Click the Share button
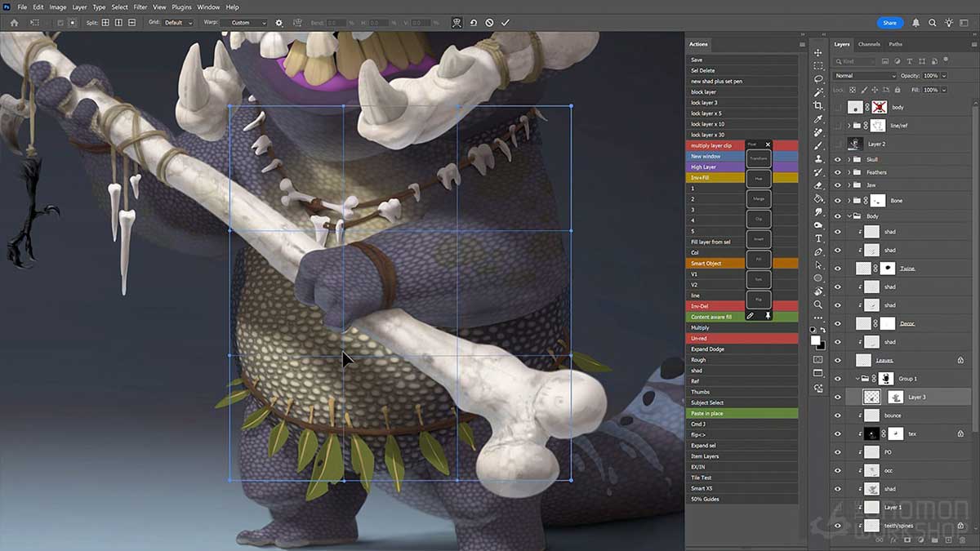Image resolution: width=980 pixels, height=551 pixels. click(889, 23)
